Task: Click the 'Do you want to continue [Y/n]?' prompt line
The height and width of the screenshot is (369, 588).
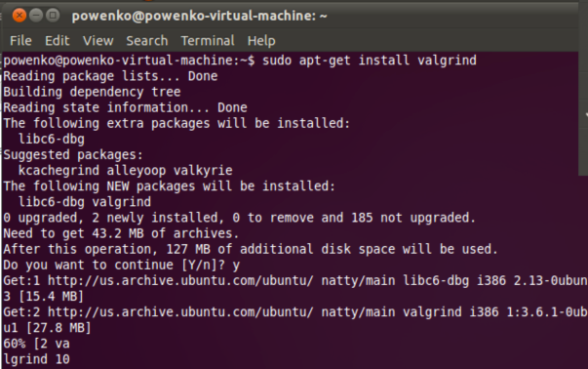Action: [x=121, y=265]
